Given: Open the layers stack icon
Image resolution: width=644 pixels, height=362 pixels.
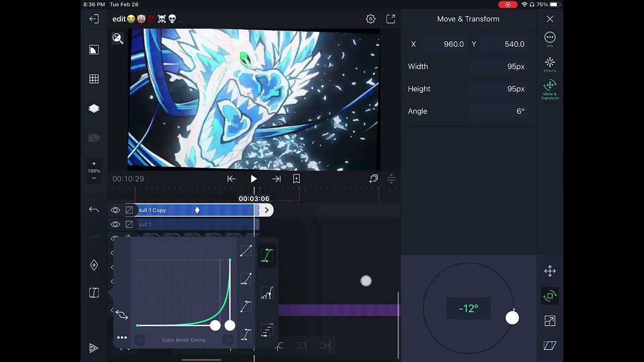Looking at the screenshot, I should point(94,109).
